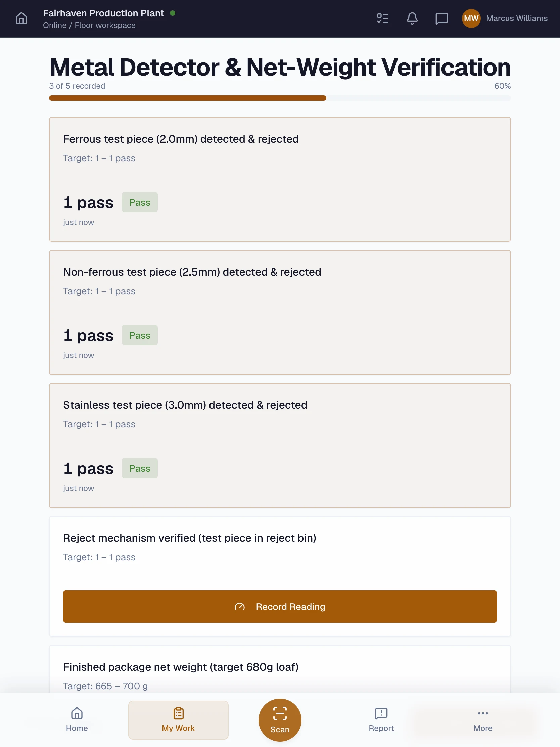This screenshot has height=747, width=560.
Task: Open the notifications bell
Action: click(x=412, y=18)
